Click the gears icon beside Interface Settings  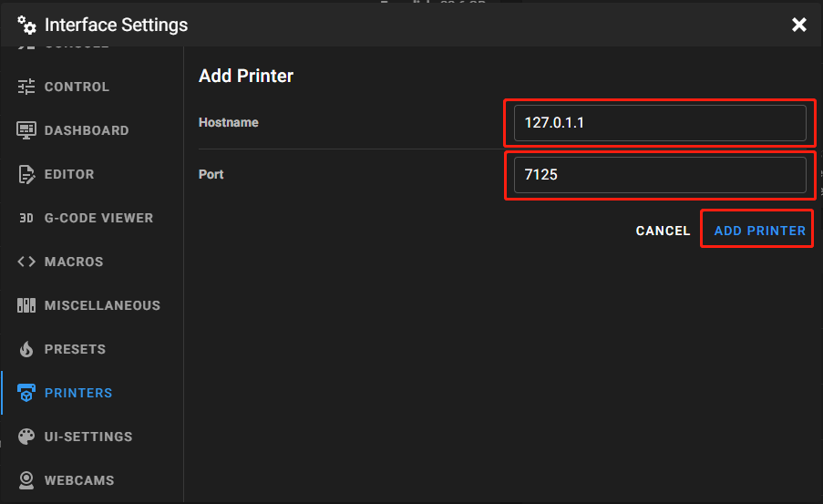coord(26,25)
